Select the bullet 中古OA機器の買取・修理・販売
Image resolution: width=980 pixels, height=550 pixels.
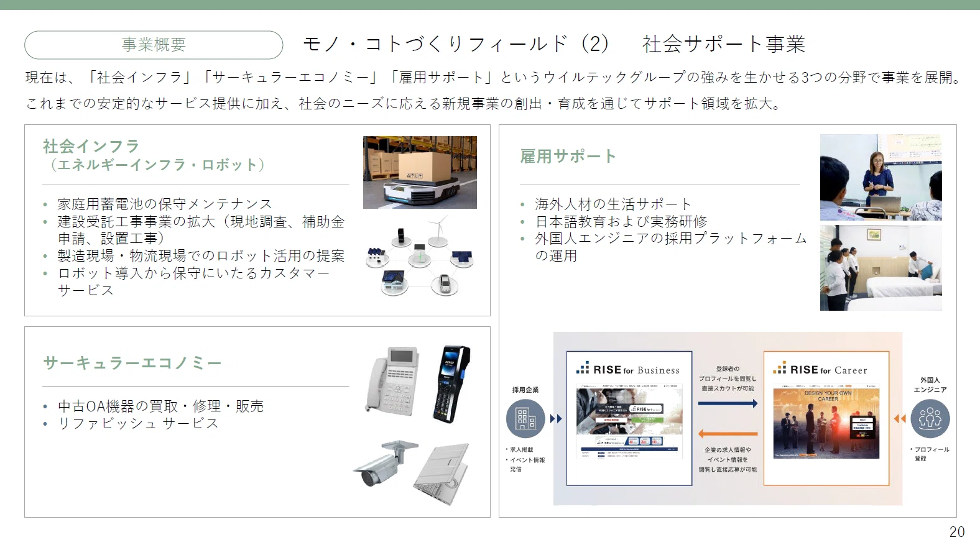point(160,406)
